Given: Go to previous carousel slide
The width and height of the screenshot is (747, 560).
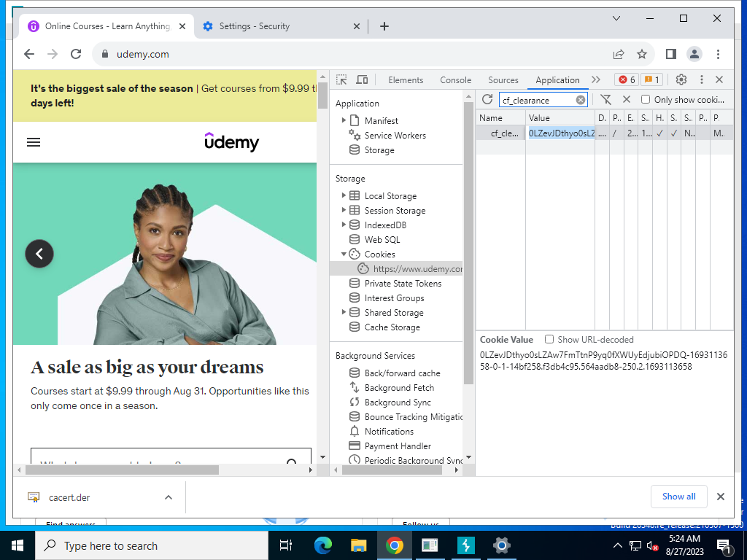Looking at the screenshot, I should point(39,254).
